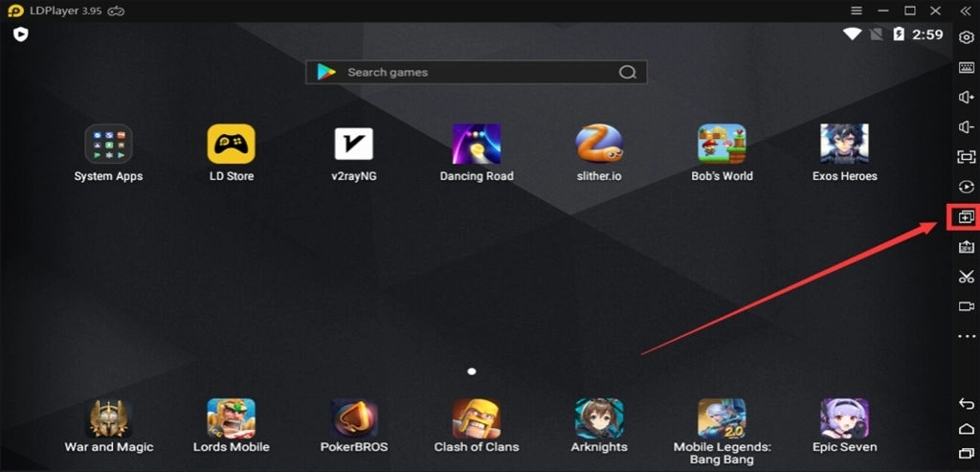Click the shield icon in the status bar
Viewport: 980px width, 472px height.
pos(21,34)
